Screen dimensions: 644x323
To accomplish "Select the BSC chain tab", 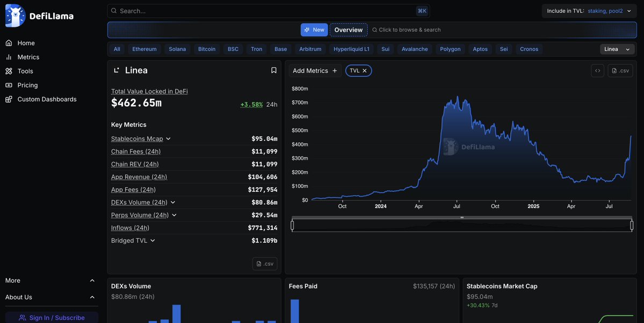I will coord(233,49).
